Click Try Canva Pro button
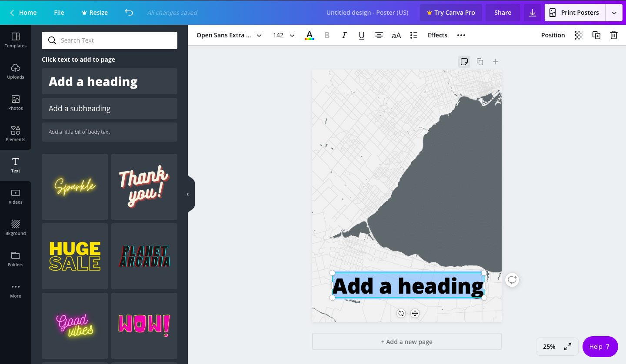 451,13
